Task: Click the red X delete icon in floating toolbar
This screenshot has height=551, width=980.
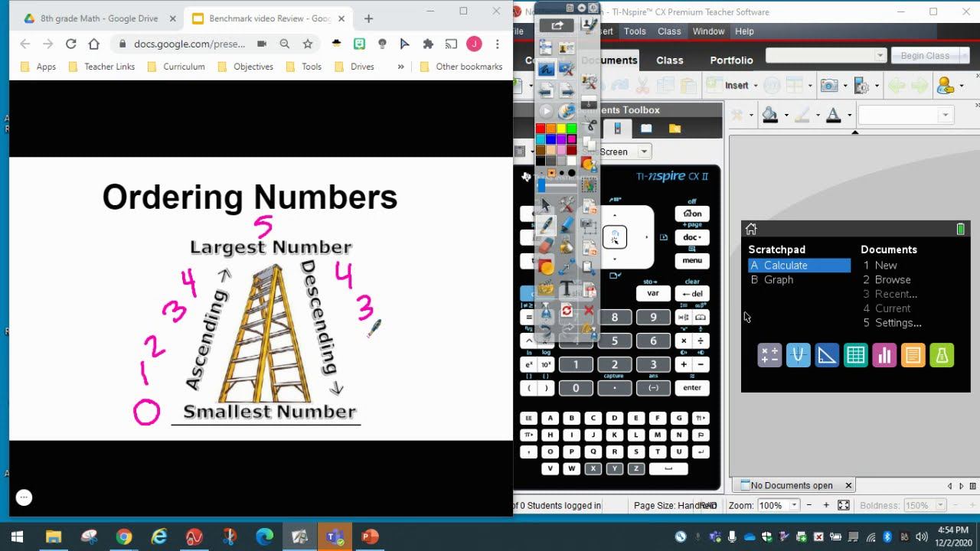Action: click(588, 311)
